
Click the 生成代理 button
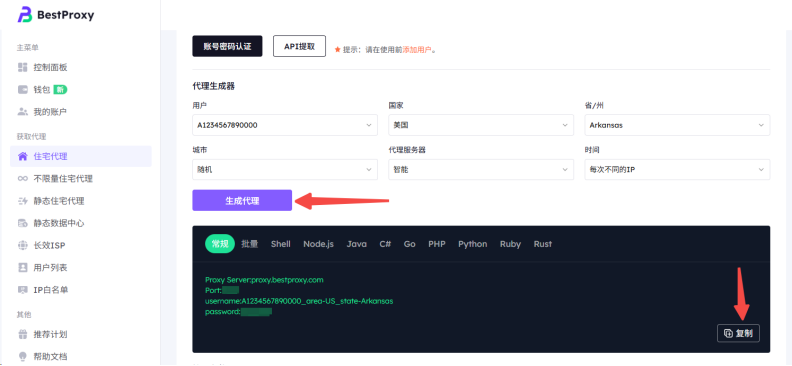coord(242,200)
